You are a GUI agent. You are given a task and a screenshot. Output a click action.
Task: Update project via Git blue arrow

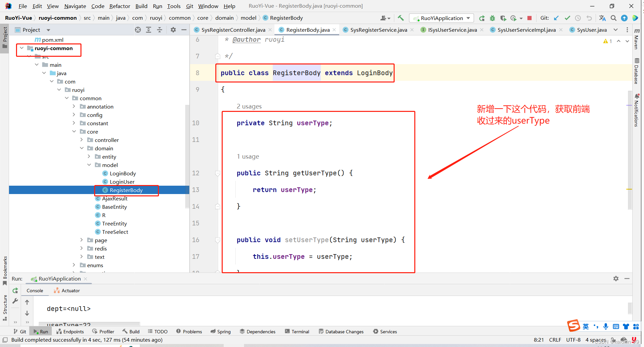tap(556, 18)
